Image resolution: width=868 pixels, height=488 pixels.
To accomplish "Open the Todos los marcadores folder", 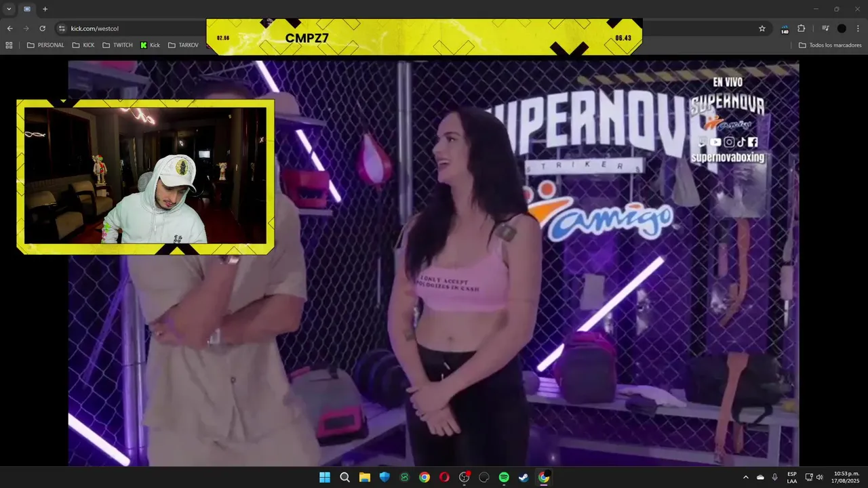I will (830, 45).
